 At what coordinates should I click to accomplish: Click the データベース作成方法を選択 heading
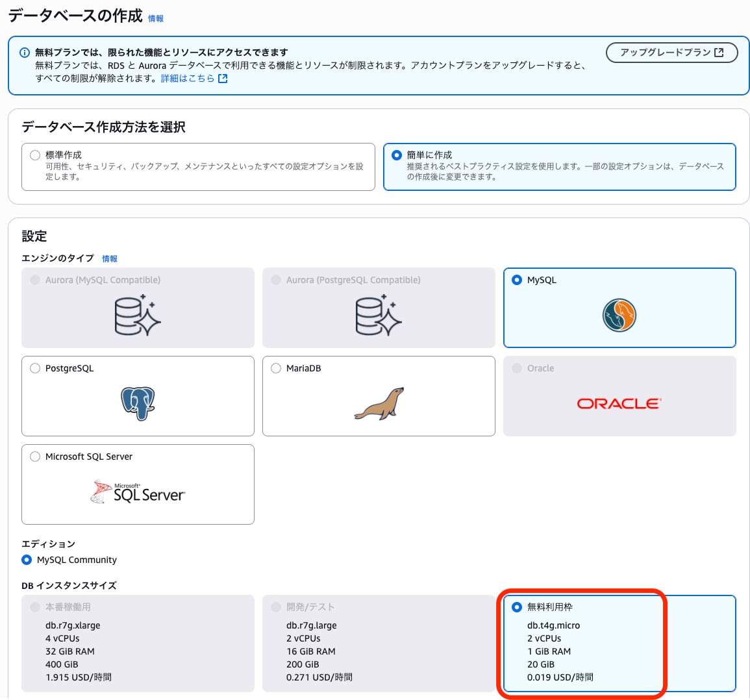click(x=103, y=127)
